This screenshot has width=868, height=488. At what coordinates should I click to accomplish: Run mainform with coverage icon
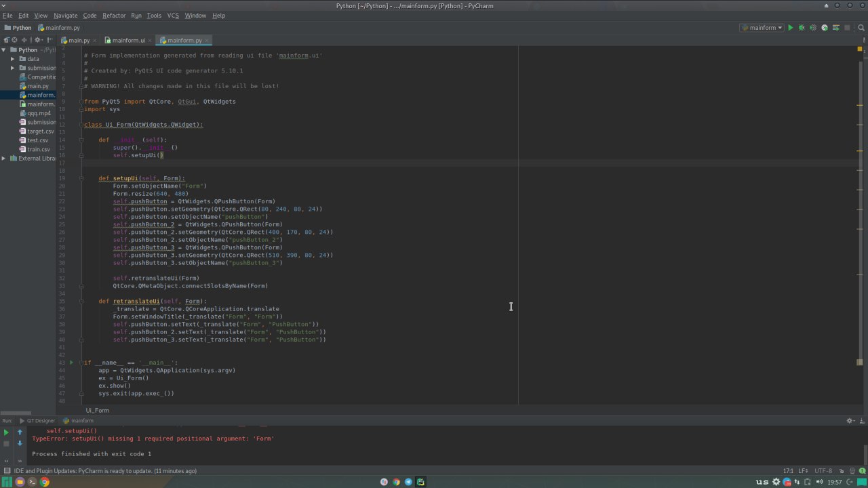[x=813, y=28]
